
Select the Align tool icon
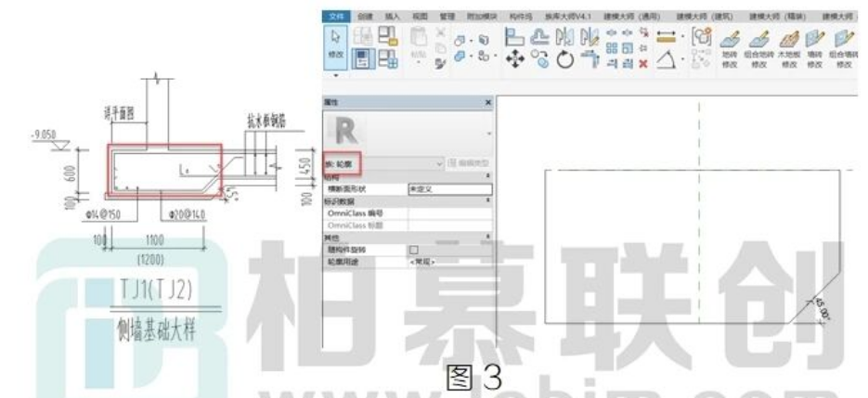click(x=515, y=37)
